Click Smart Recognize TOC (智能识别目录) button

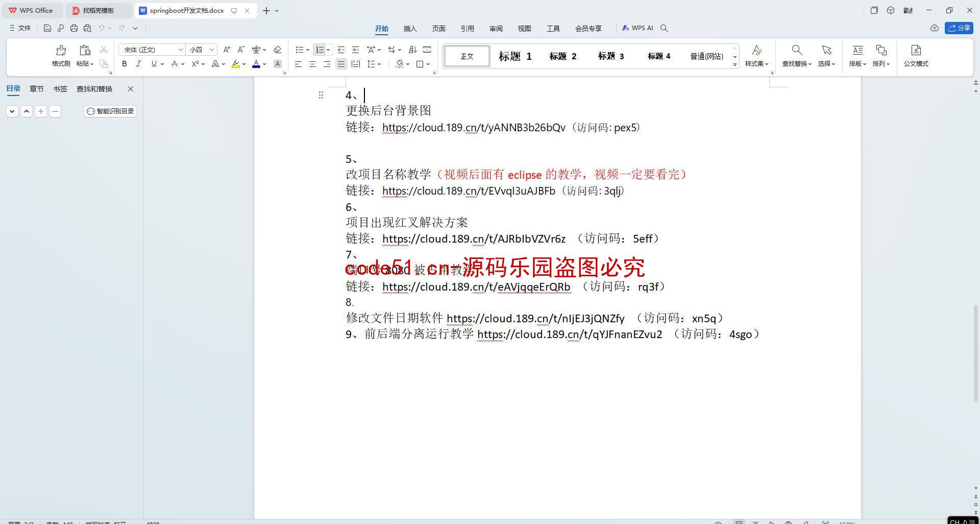click(x=110, y=111)
